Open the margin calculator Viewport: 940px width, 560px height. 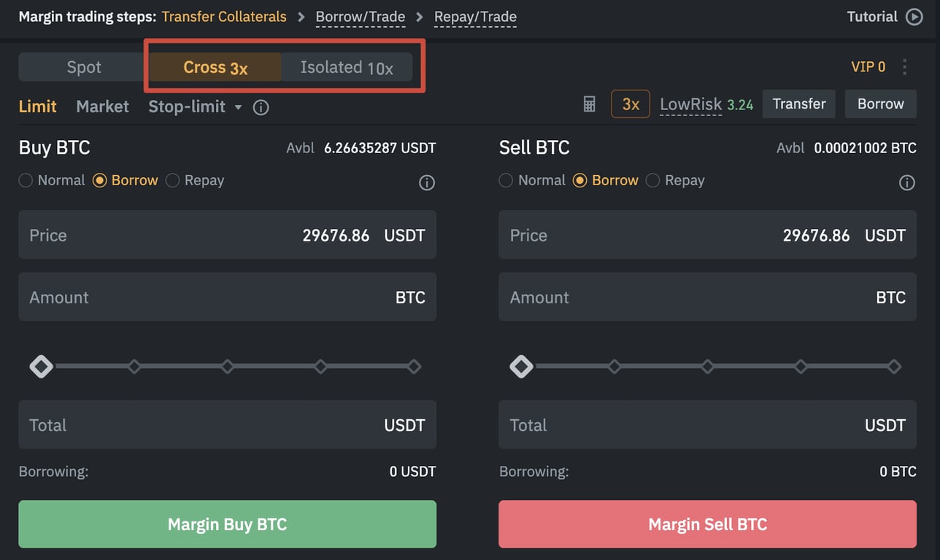[588, 104]
